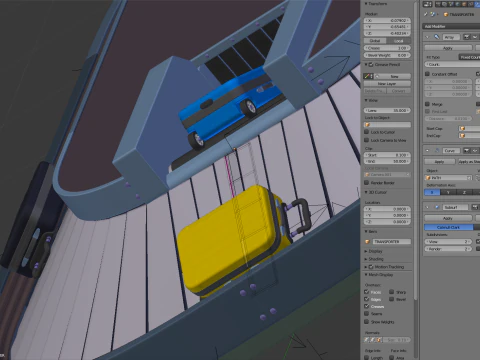Collapse the Transform panel
This screenshot has width=480, height=360.
[x=366, y=4]
